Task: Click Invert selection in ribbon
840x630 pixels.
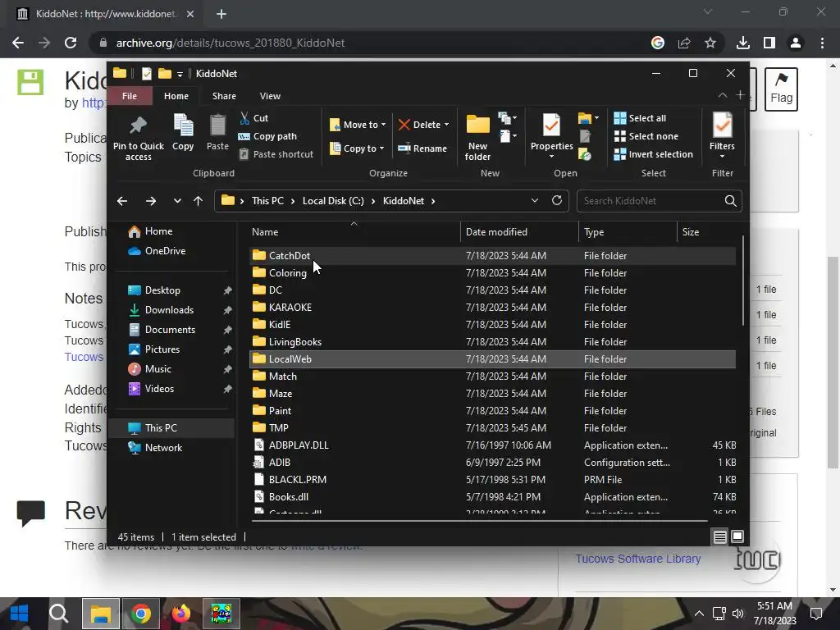Action: (654, 154)
